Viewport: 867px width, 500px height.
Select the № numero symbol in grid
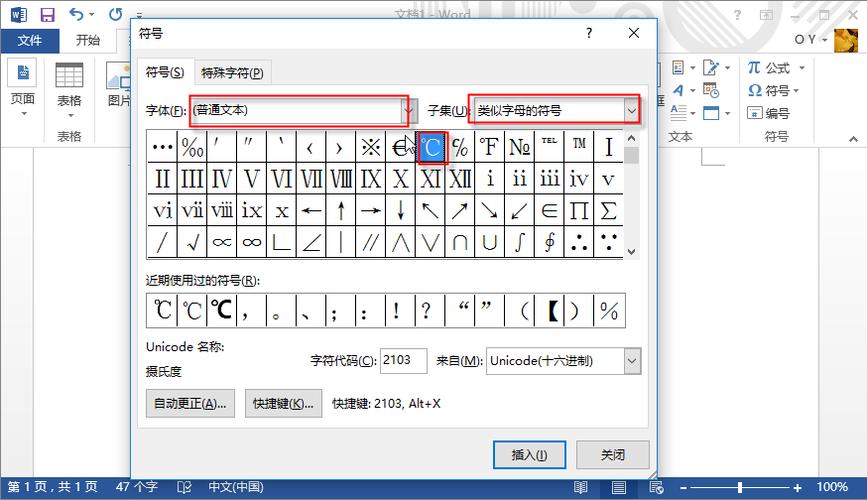click(519, 147)
